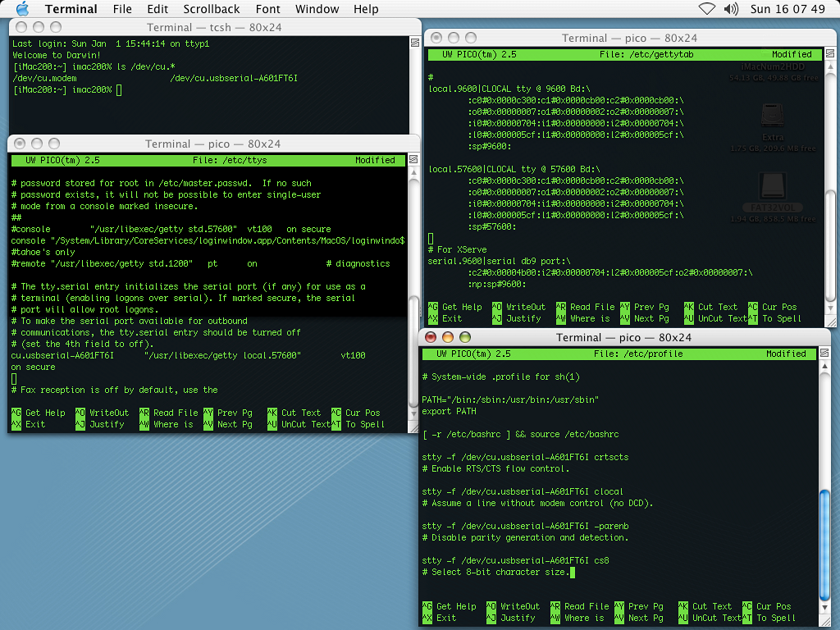Open the Apple menu

(22, 8)
